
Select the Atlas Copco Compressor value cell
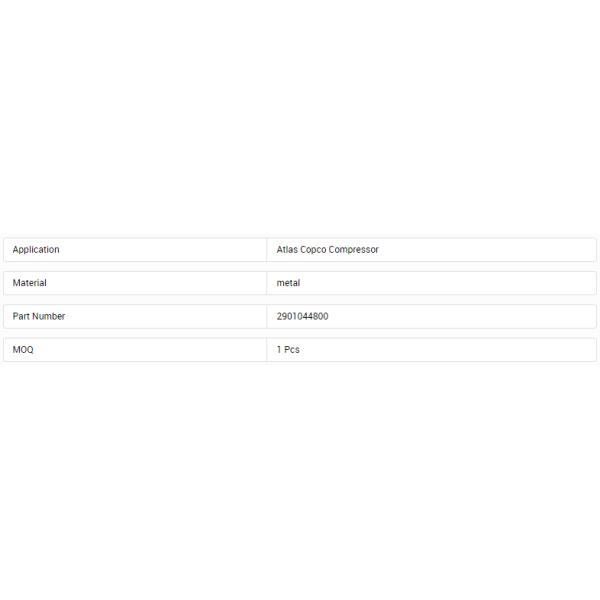click(x=327, y=250)
